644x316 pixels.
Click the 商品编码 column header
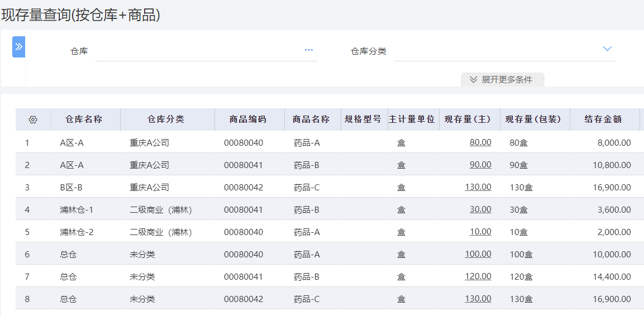point(248,119)
